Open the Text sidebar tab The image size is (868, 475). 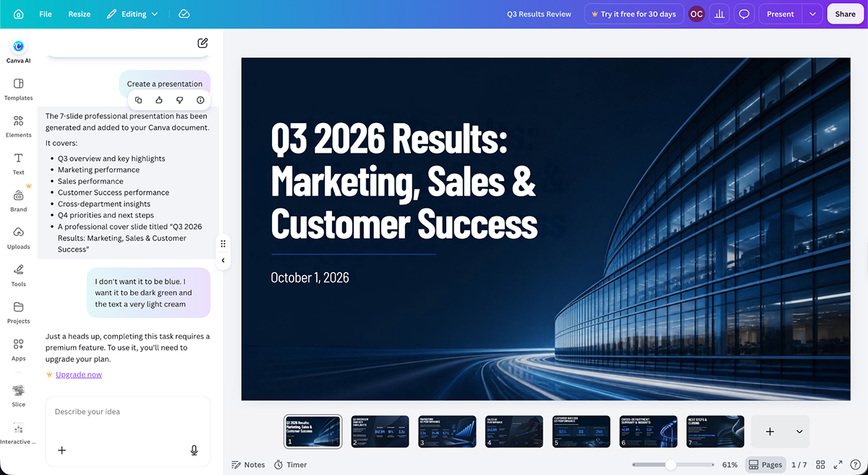(x=19, y=164)
